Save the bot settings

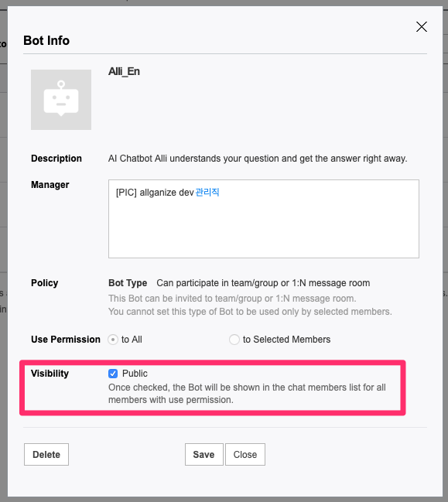[x=204, y=454]
